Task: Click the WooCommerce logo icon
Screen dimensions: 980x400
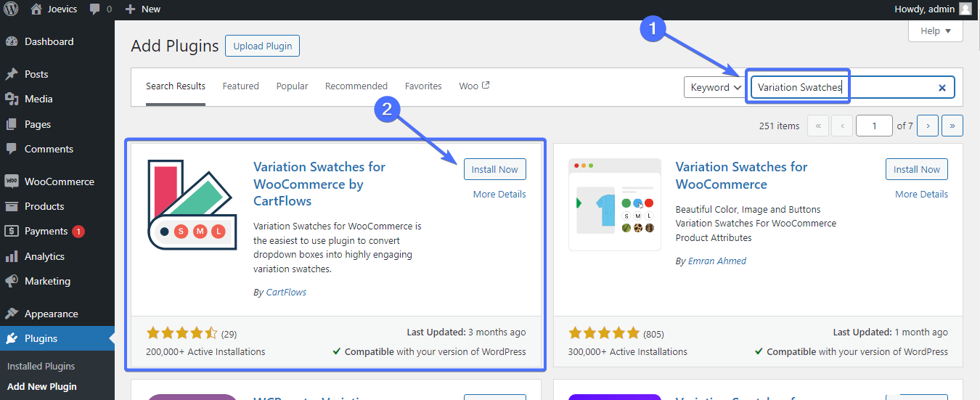Action: coord(12,181)
